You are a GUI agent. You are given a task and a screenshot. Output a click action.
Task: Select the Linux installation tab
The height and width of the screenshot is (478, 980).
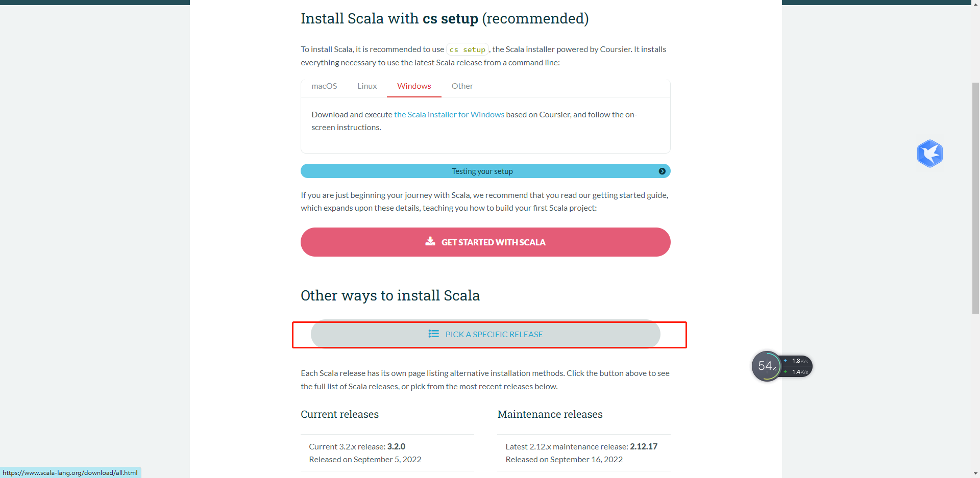coord(367,86)
